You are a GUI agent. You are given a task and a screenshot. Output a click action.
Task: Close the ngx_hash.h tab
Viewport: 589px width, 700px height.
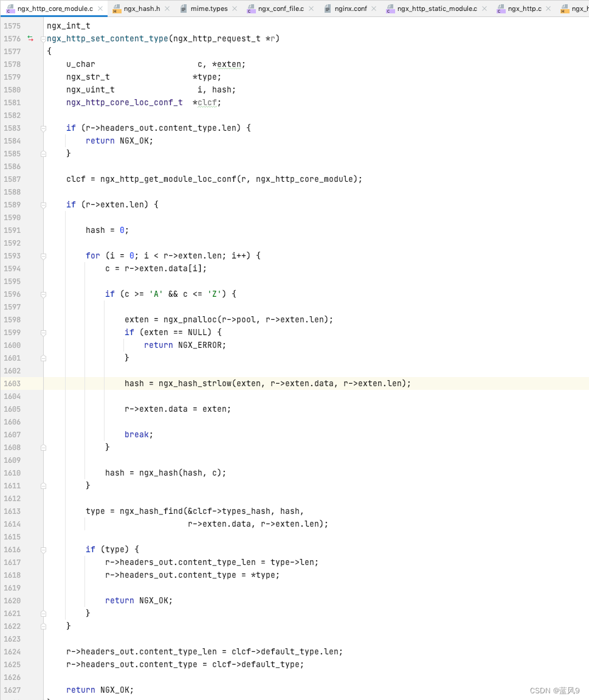pos(167,9)
